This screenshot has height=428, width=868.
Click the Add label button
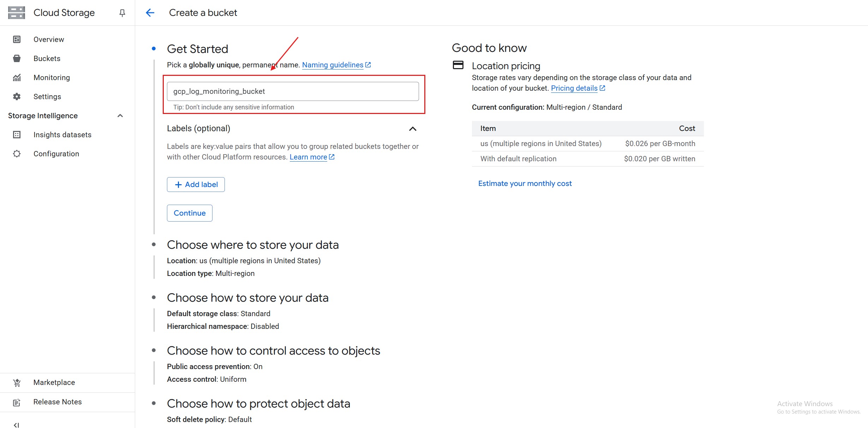[x=196, y=185]
